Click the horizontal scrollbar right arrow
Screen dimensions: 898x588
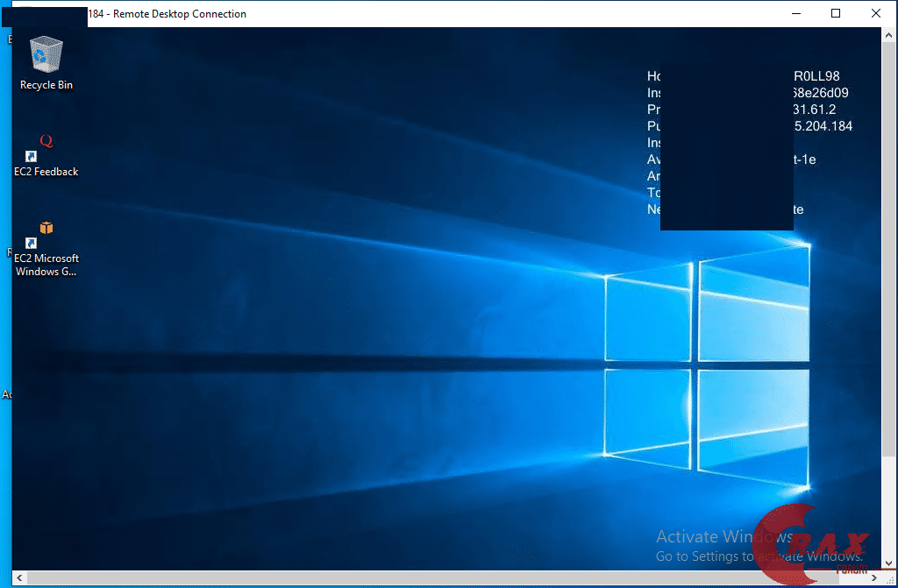tap(874, 577)
